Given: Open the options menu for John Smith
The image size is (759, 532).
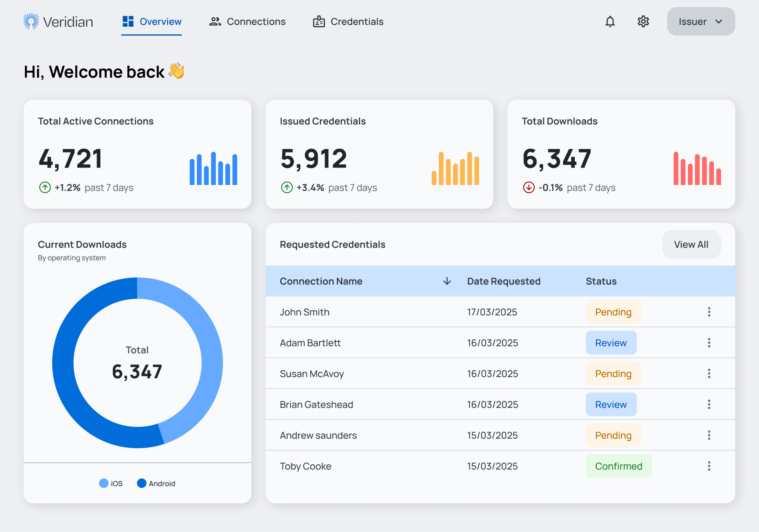Looking at the screenshot, I should click(x=709, y=312).
